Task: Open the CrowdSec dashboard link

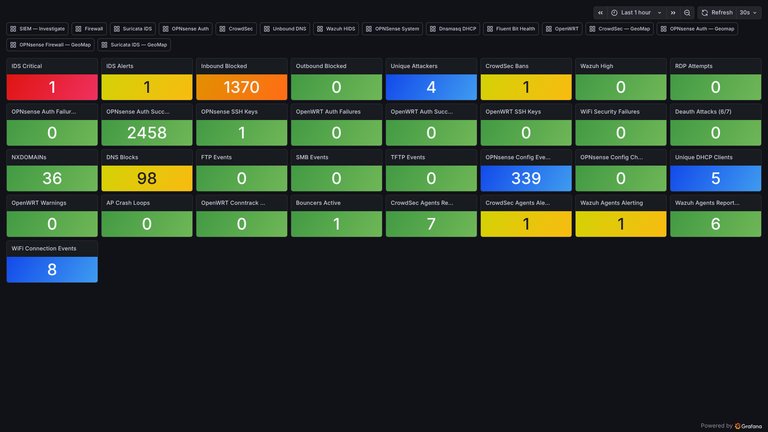Action: coord(236,29)
